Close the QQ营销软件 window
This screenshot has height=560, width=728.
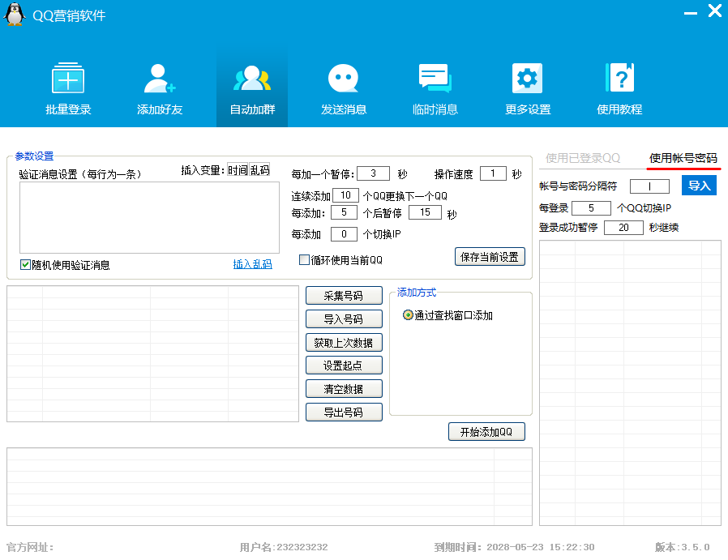coord(714,11)
